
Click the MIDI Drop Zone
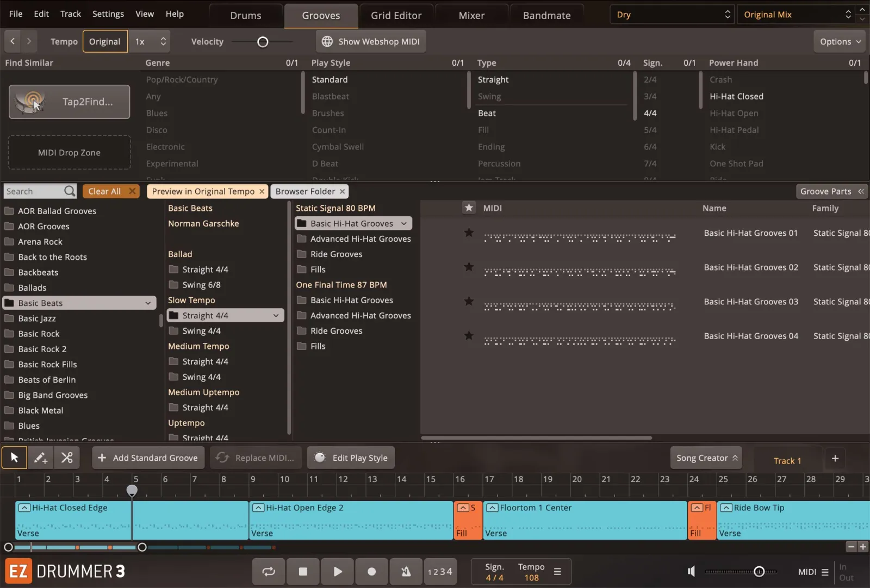click(x=69, y=153)
